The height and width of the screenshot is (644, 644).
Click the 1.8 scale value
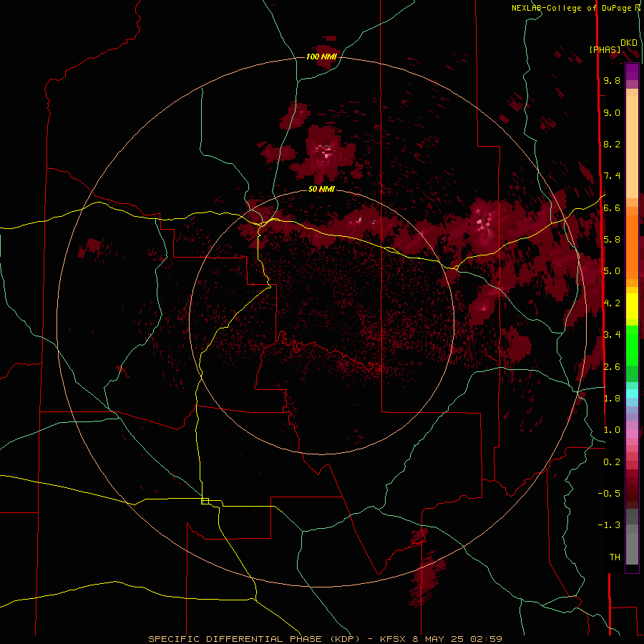[612, 399]
